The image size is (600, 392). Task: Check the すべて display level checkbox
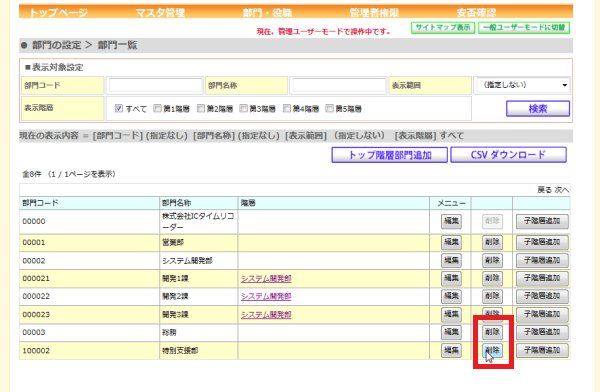click(x=119, y=108)
